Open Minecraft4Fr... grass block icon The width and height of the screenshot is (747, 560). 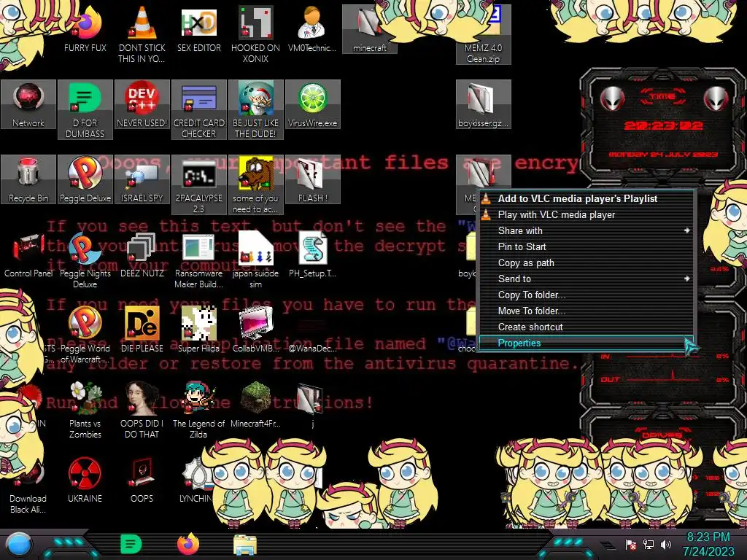(255, 405)
